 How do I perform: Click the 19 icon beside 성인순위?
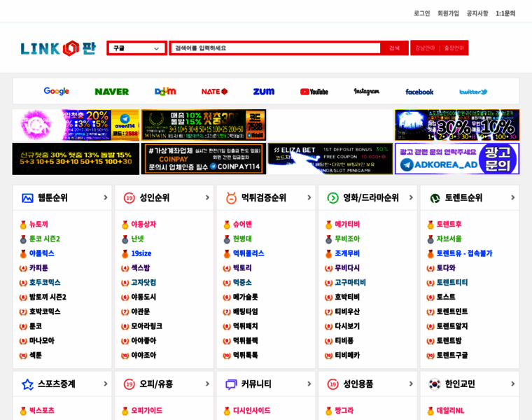129,198
